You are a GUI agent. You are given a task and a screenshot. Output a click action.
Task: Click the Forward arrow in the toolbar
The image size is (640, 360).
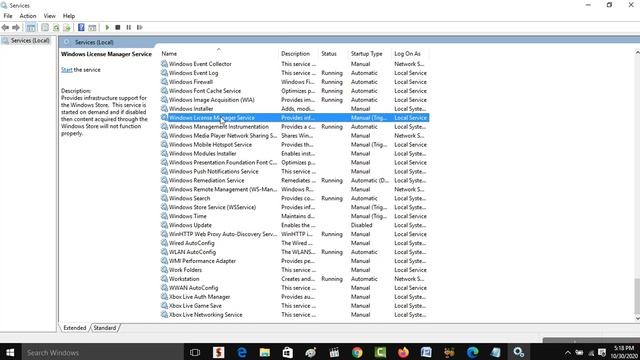16,27
